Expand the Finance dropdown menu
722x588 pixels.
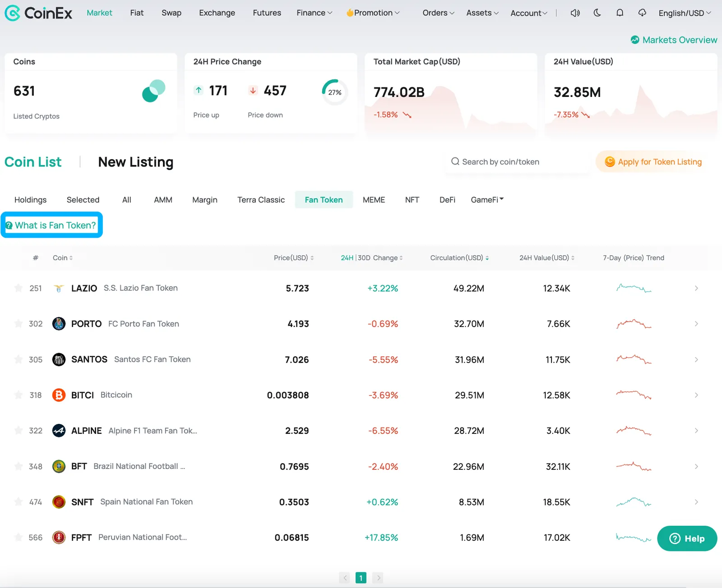tap(314, 13)
